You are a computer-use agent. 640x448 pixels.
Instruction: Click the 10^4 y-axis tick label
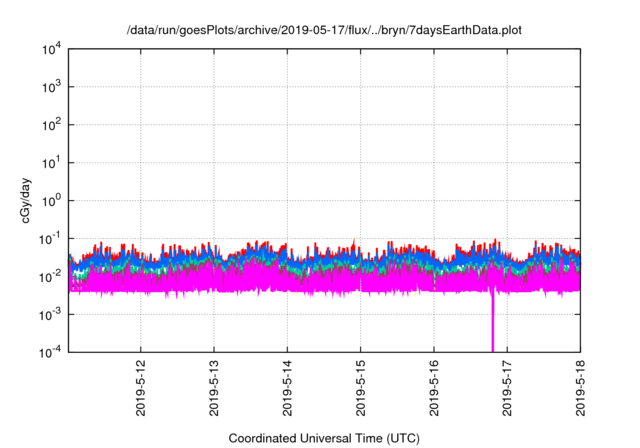pyautogui.click(x=51, y=49)
